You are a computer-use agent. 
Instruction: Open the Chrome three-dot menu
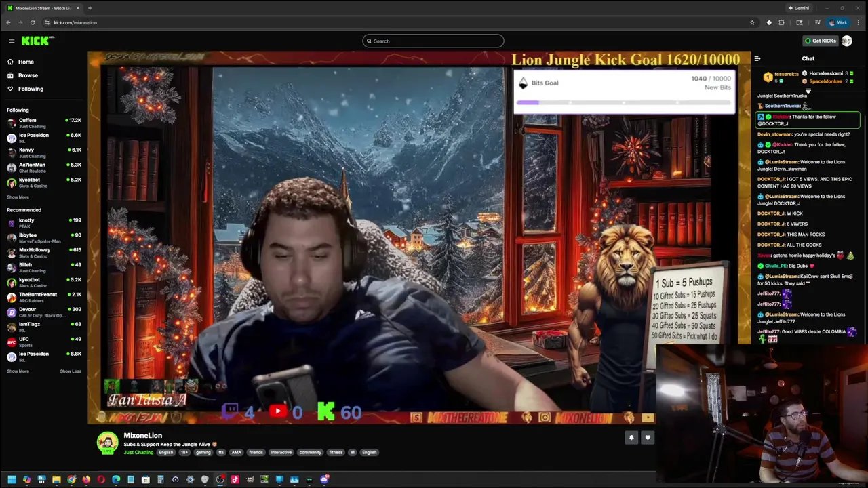(x=859, y=22)
